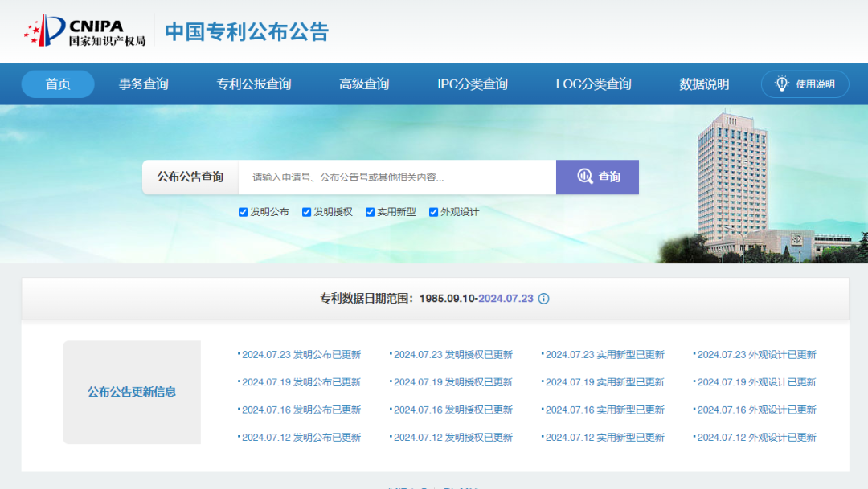868x489 pixels.
Task: Toggle the 发明公布 checkbox
Action: tap(244, 212)
